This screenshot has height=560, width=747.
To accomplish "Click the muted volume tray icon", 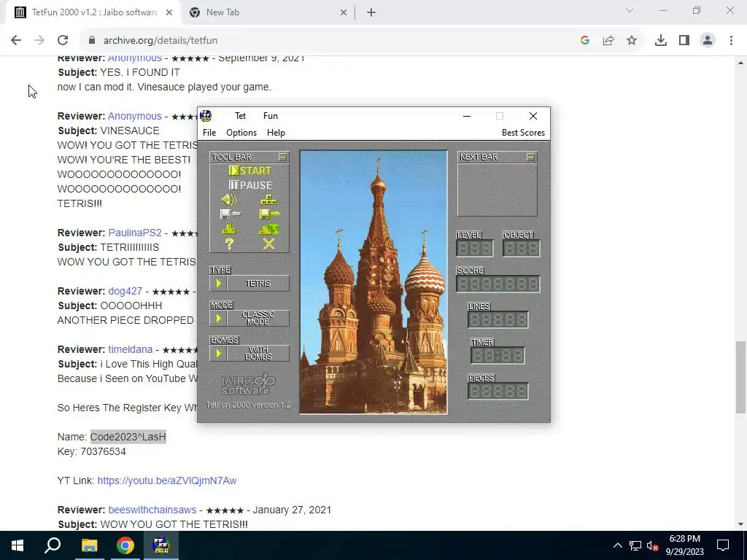I will pos(652,545).
